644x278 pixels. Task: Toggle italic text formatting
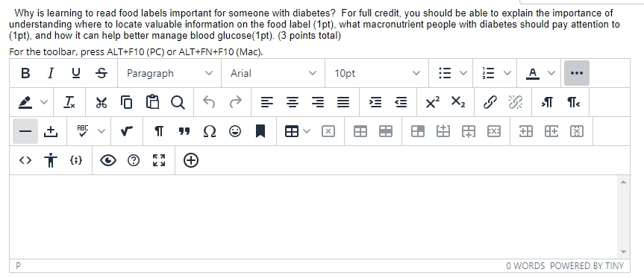(50, 73)
